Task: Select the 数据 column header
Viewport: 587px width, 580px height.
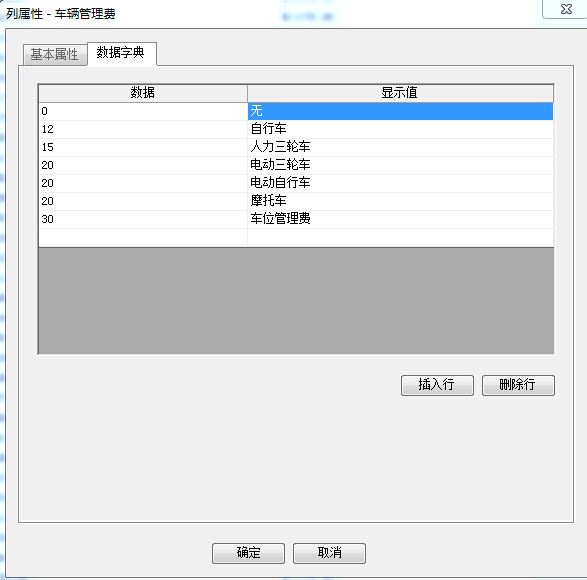Action: (x=143, y=93)
